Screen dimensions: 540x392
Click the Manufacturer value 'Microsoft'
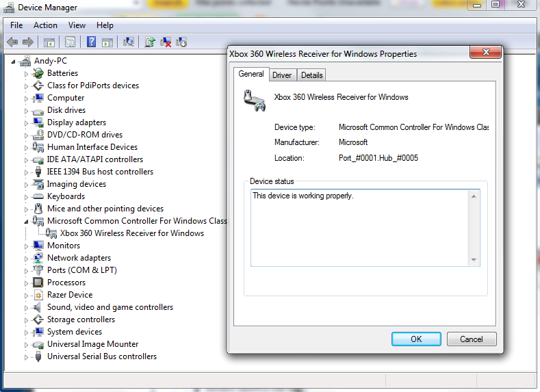pos(353,142)
